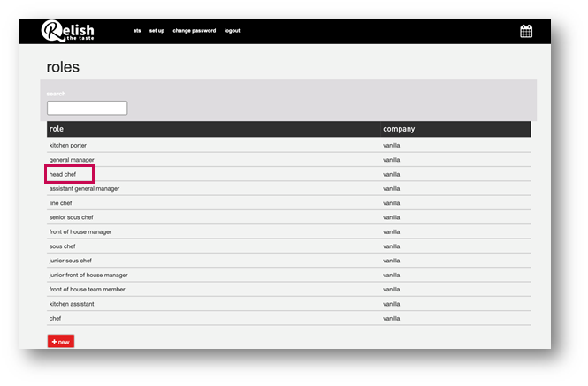Click the logout link
588x386 pixels.
(x=232, y=31)
